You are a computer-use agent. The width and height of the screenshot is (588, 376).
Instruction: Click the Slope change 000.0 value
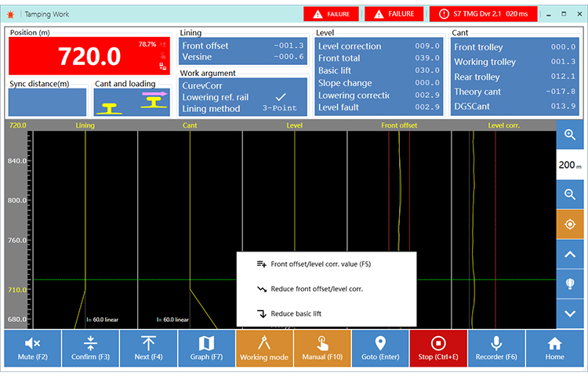point(427,83)
